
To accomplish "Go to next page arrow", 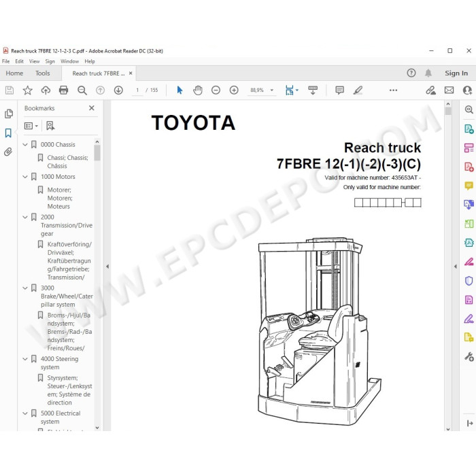I will pos(118,90).
